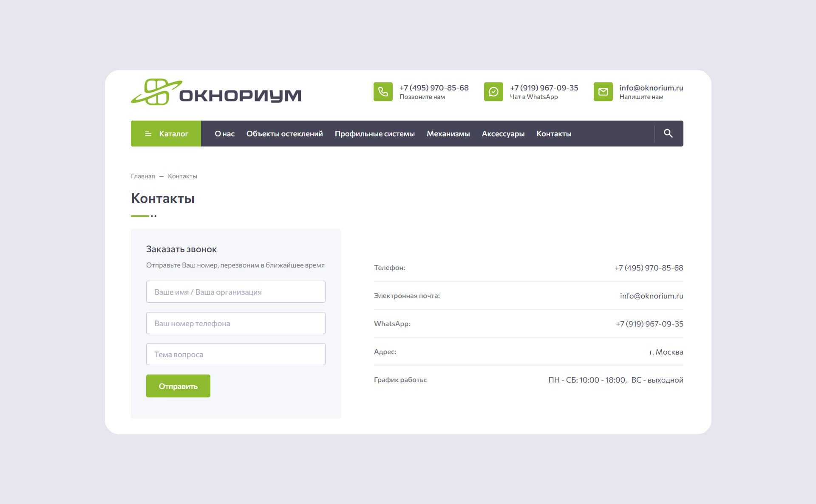Open Аксессуары section
The width and height of the screenshot is (816, 504).
click(503, 134)
